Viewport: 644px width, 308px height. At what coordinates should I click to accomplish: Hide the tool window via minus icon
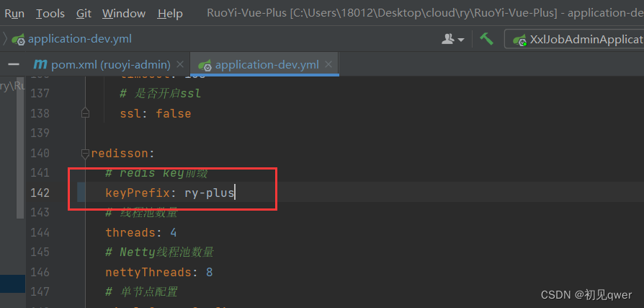coord(14,65)
